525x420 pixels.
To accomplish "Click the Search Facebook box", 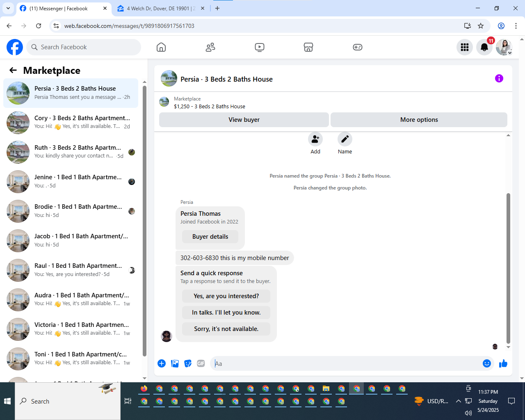I will pyautogui.click(x=84, y=47).
